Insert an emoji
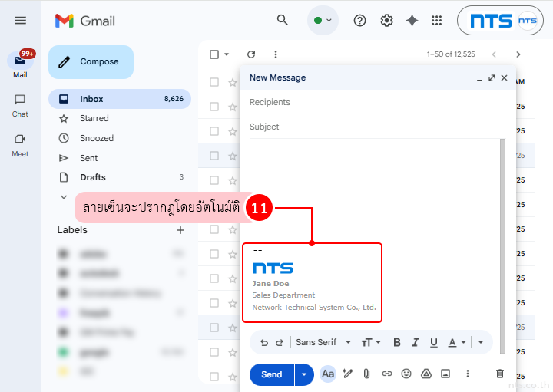 pos(406,374)
